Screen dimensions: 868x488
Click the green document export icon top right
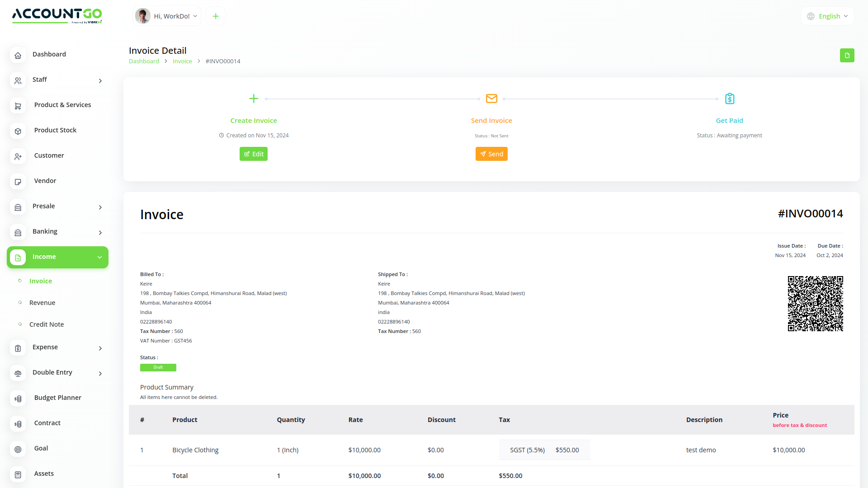(x=847, y=55)
